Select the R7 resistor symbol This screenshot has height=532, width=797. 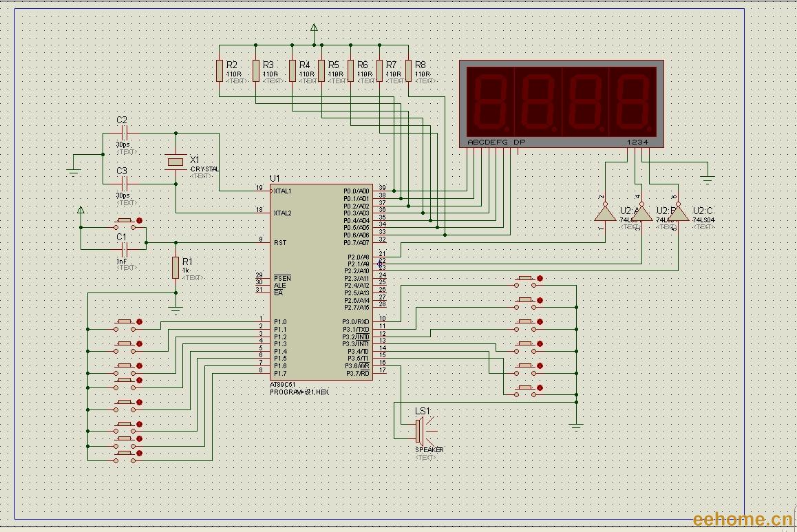point(379,71)
